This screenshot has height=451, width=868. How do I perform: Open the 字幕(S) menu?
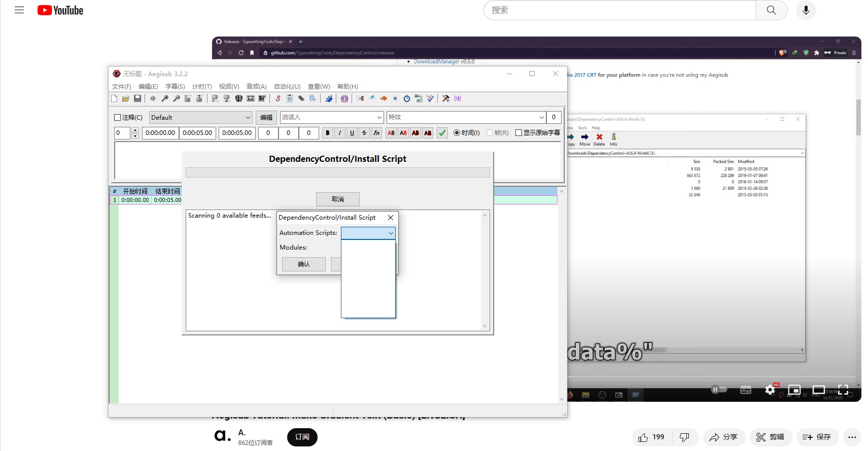[175, 87]
